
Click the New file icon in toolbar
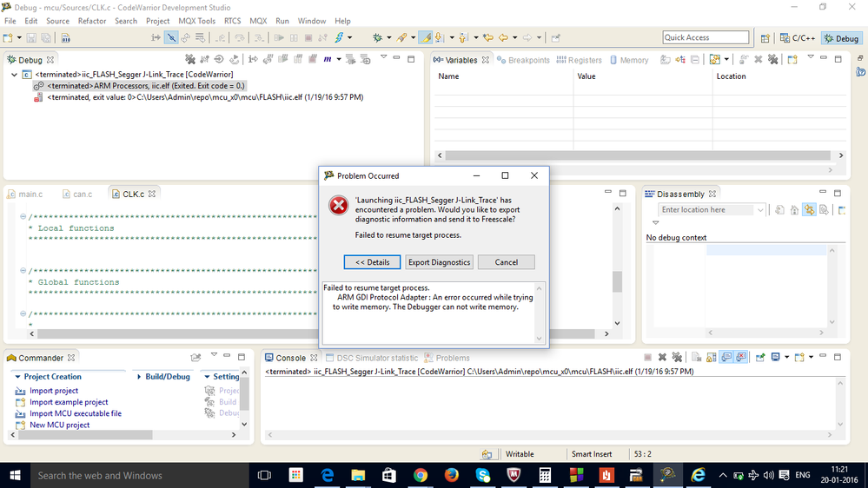[8, 37]
